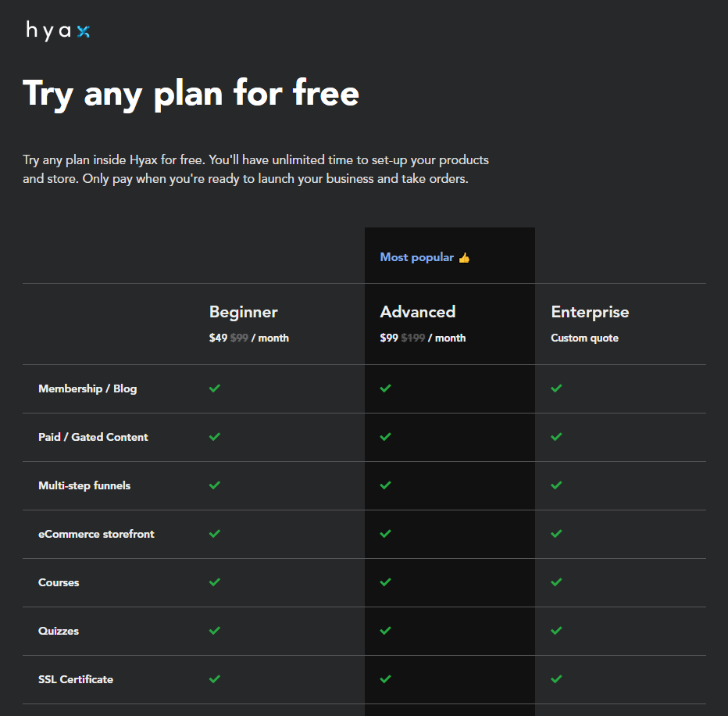The image size is (728, 716).
Task: Select the Enterprise plan heading
Action: [x=590, y=312]
